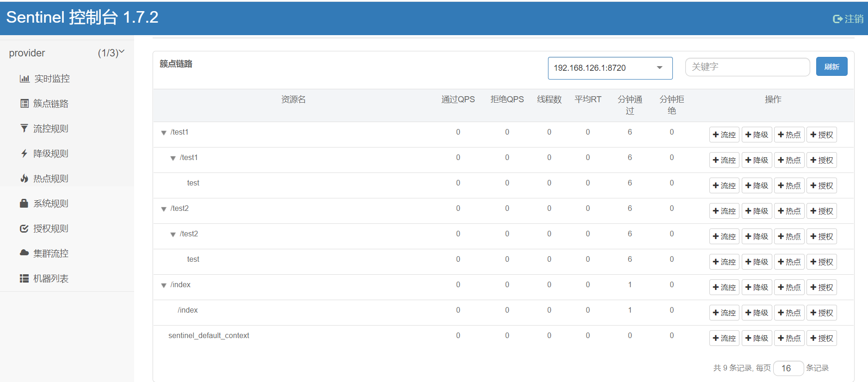This screenshot has height=382, width=868.
Task: Add 授权 rule for nested /index
Action: coord(821,313)
